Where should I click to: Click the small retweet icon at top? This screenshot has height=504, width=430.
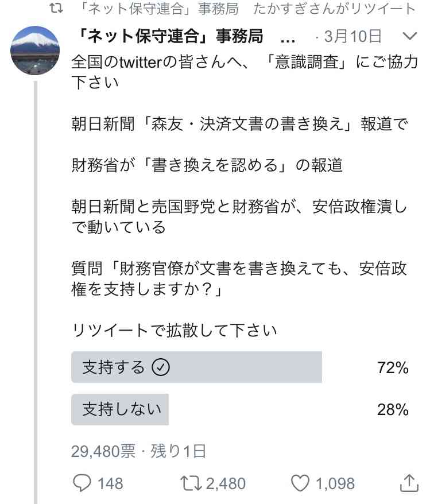(x=56, y=9)
